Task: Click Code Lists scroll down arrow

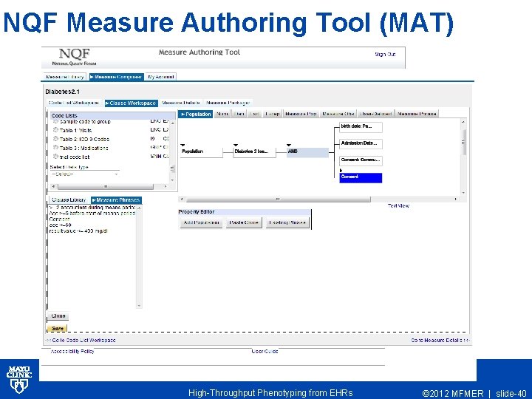Action: (173, 180)
